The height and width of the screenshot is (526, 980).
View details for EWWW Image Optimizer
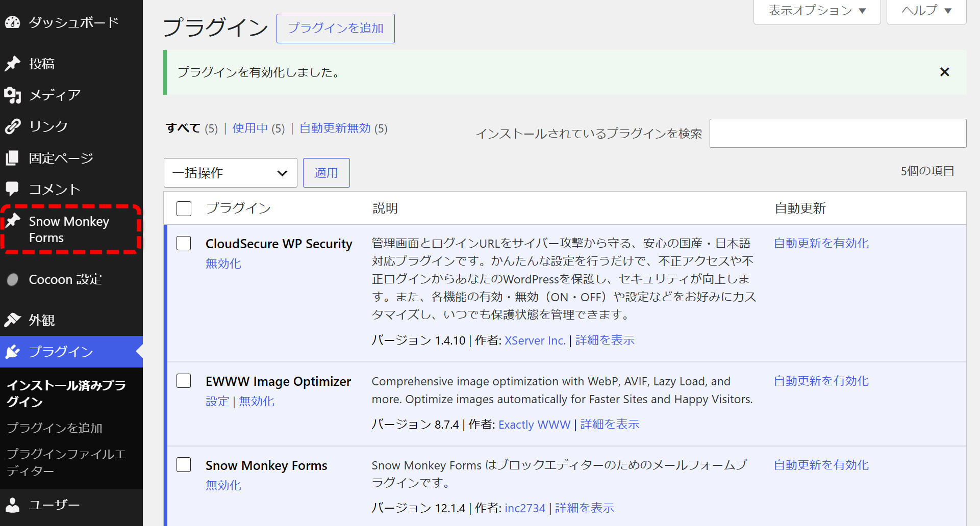(610, 425)
